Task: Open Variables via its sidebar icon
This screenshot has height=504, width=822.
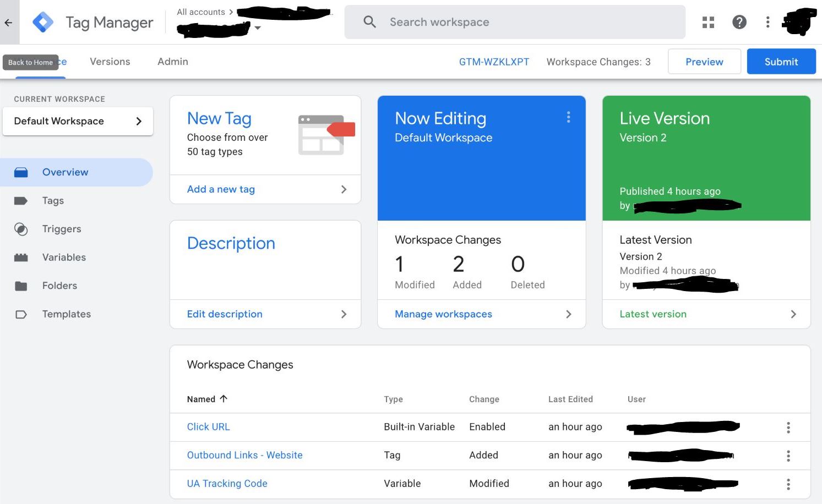Action: pyautogui.click(x=21, y=257)
